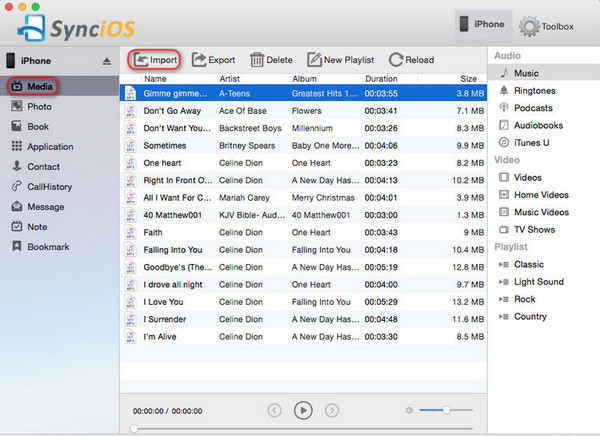Reload the media list
This screenshot has width=600, height=436.
pyautogui.click(x=411, y=60)
